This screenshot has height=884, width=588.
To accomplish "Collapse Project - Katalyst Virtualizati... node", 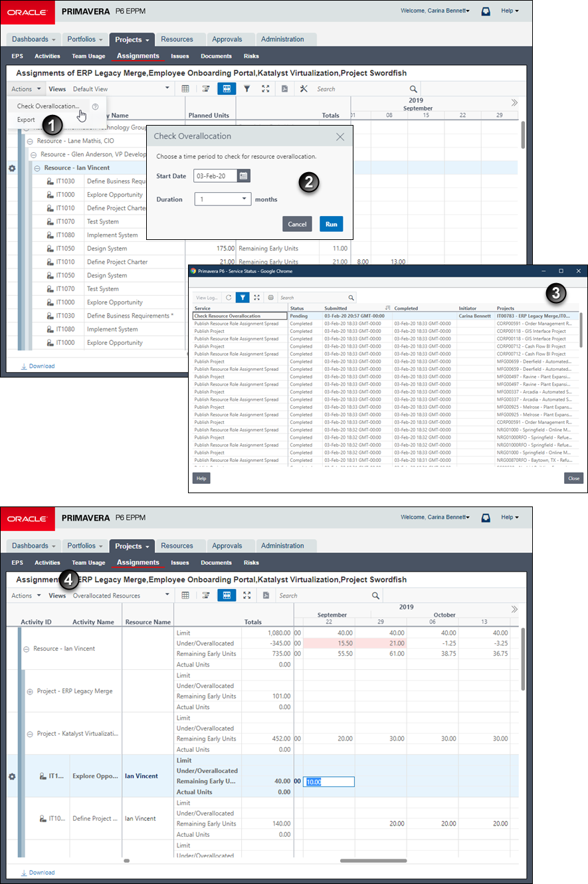I will tap(30, 734).
